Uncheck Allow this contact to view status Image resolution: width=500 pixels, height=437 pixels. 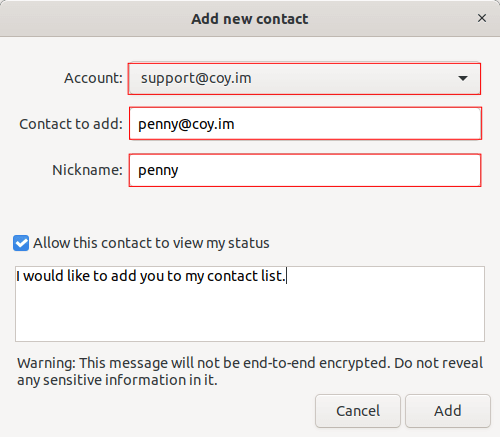(x=21, y=243)
